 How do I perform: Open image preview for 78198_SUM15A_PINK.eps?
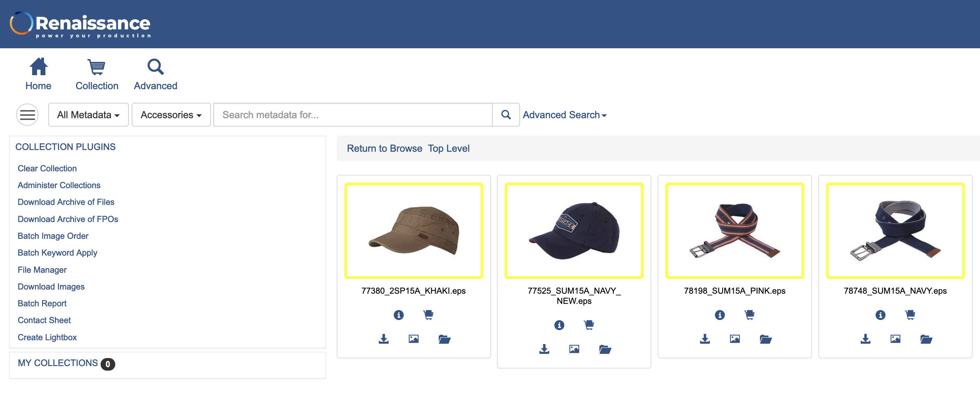point(734,339)
